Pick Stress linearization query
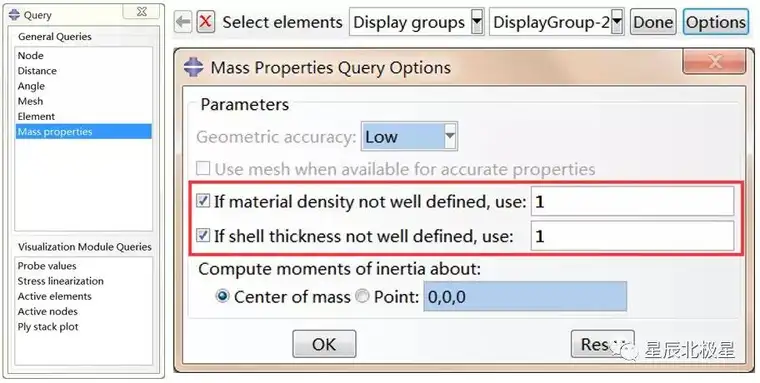Image resolution: width=760 pixels, height=383 pixels. pyautogui.click(x=61, y=281)
